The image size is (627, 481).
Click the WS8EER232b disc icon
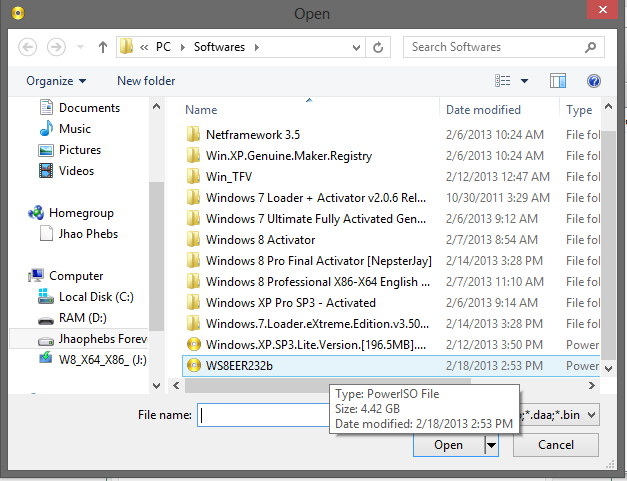[x=194, y=365]
